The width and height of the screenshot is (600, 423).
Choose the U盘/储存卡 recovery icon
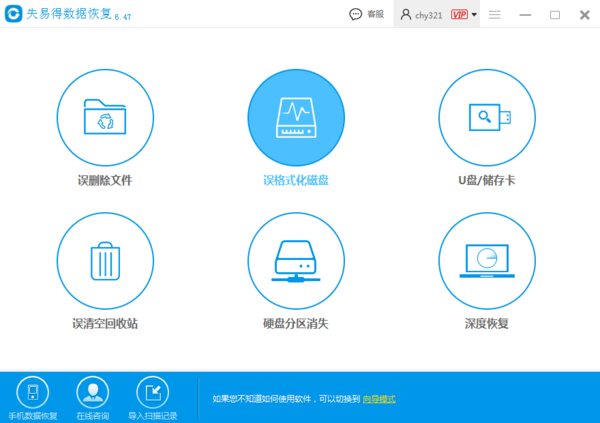[487, 118]
